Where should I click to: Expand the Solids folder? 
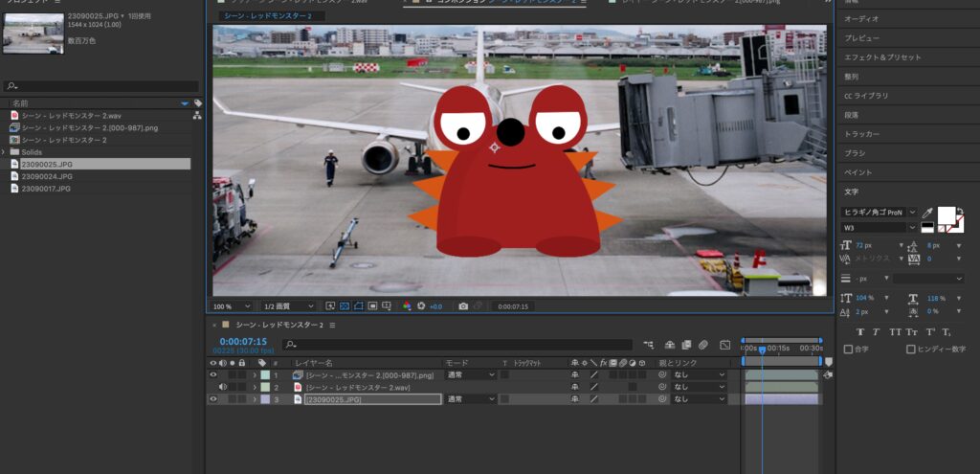click(x=5, y=152)
